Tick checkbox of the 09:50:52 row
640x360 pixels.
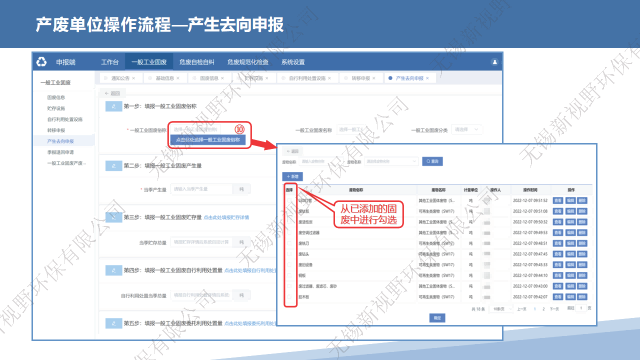click(x=290, y=222)
